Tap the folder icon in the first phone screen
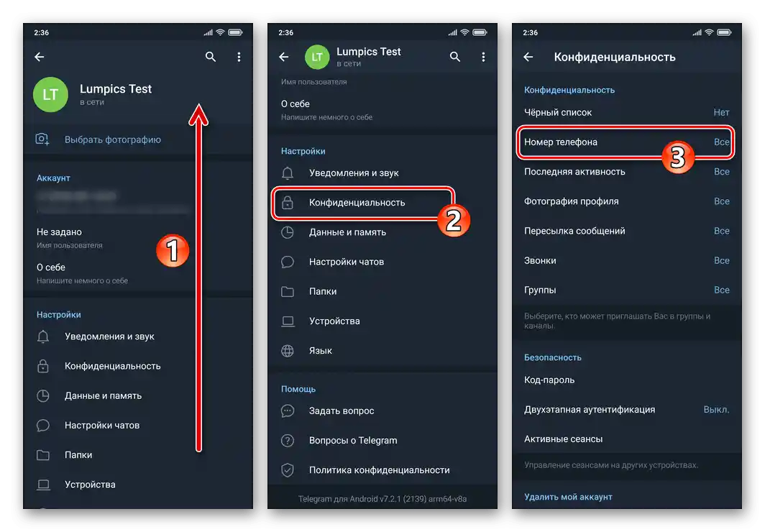Image resolution: width=765 pixels, height=532 pixels. [x=43, y=455]
